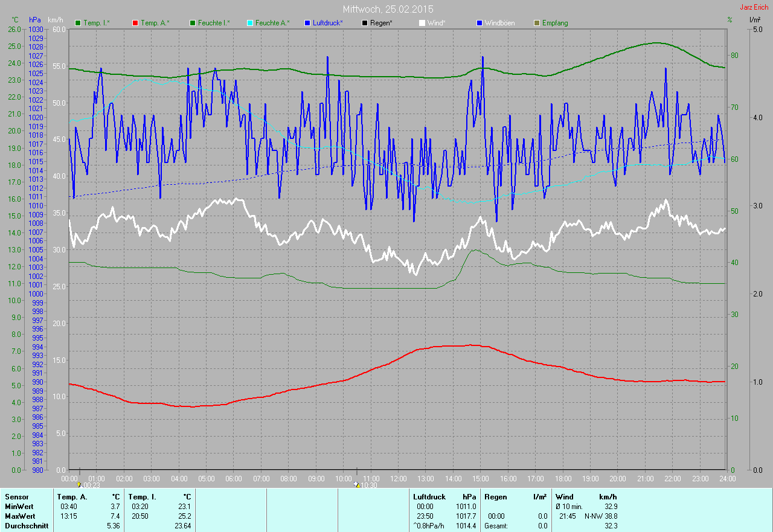Select the Luftdruck column header in table

(429, 497)
